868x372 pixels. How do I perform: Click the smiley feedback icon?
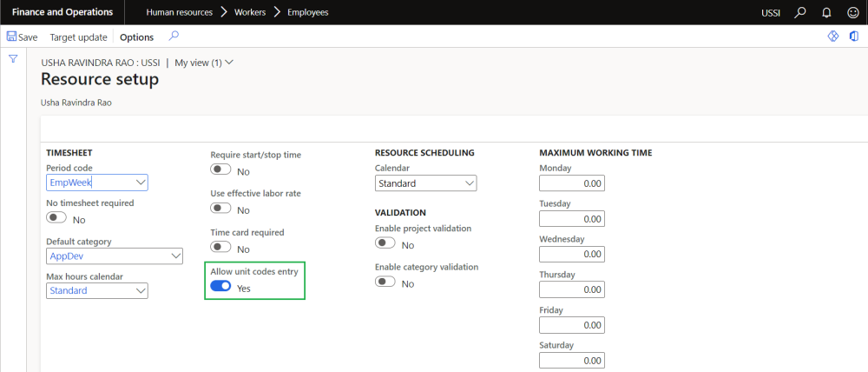[851, 12]
